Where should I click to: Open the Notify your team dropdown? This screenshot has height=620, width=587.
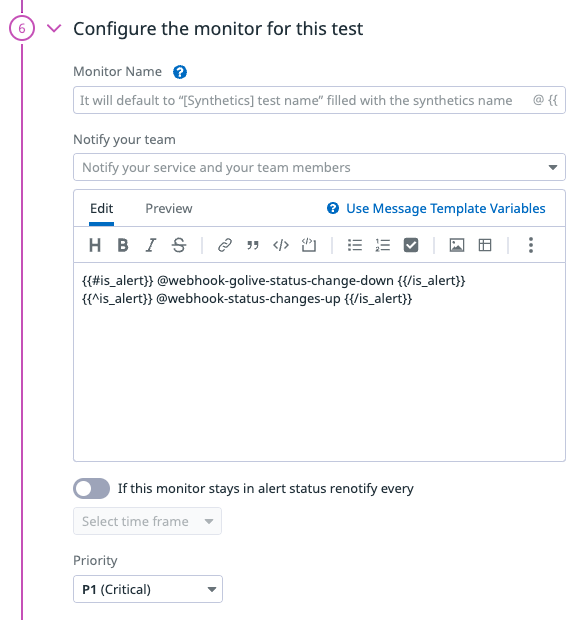pos(319,167)
